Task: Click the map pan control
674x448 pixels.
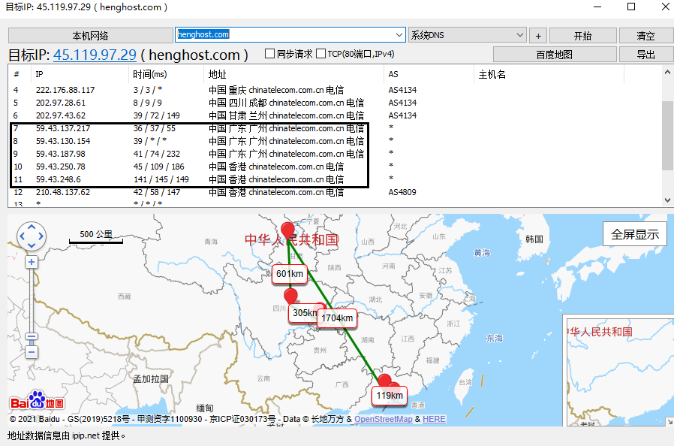Action: (31, 236)
